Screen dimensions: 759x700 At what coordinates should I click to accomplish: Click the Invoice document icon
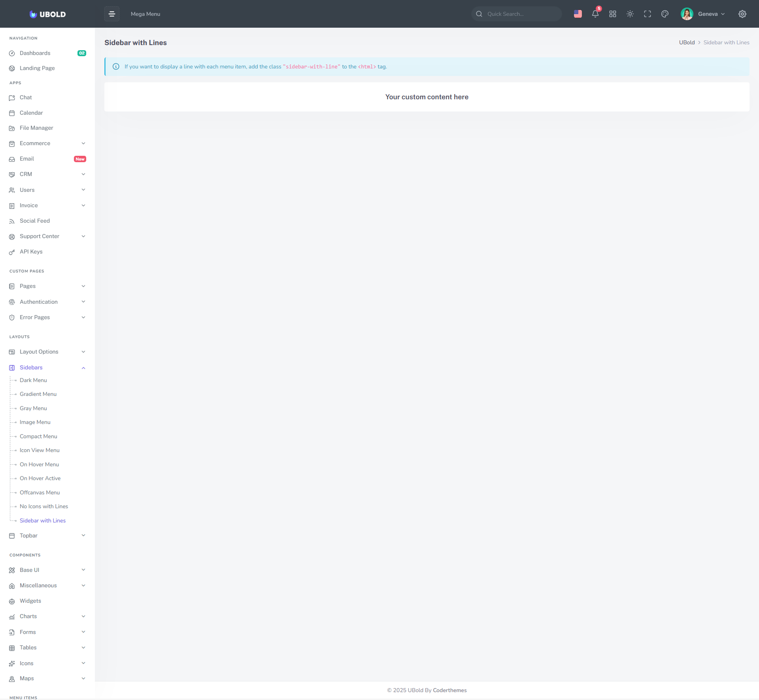point(12,206)
